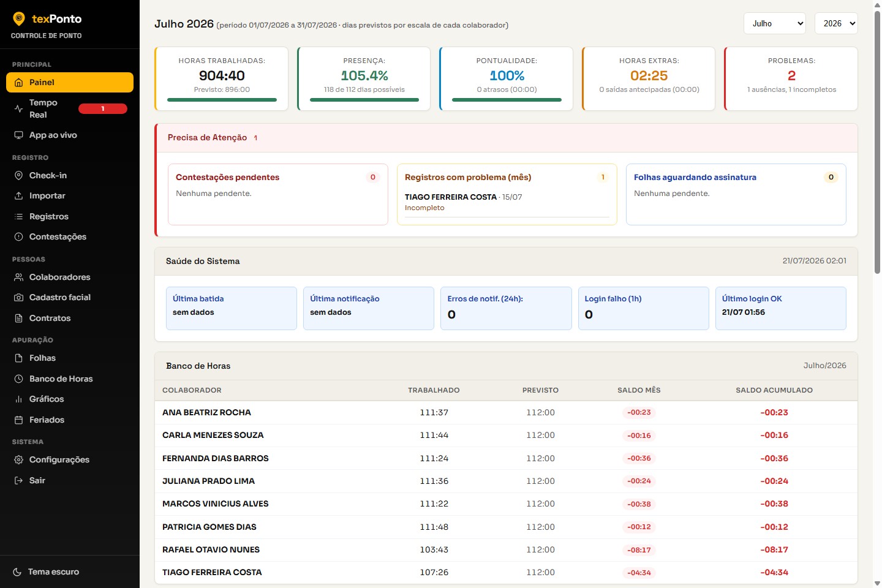Click the Colaboradores people icon
Viewport: 882px width, 588px height.
[x=18, y=277]
